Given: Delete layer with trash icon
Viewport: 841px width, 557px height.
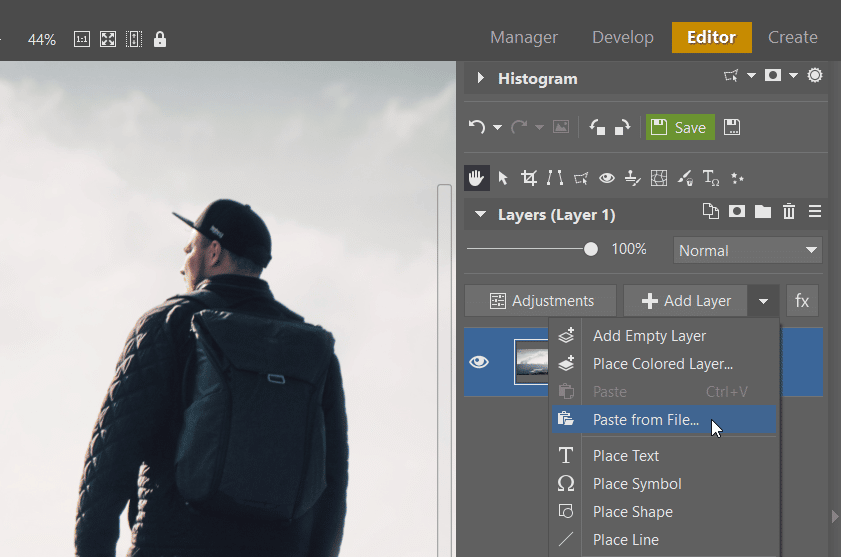Looking at the screenshot, I should point(788,211).
